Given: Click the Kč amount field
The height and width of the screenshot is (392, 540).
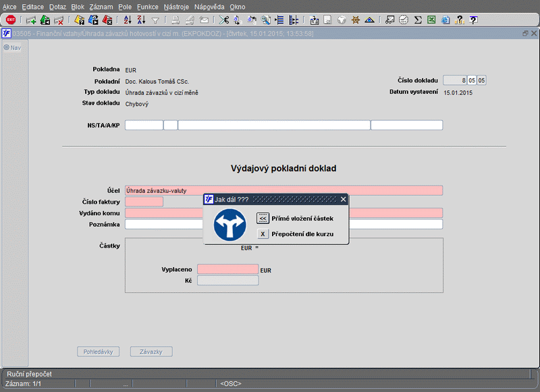Looking at the screenshot, I should [227, 281].
